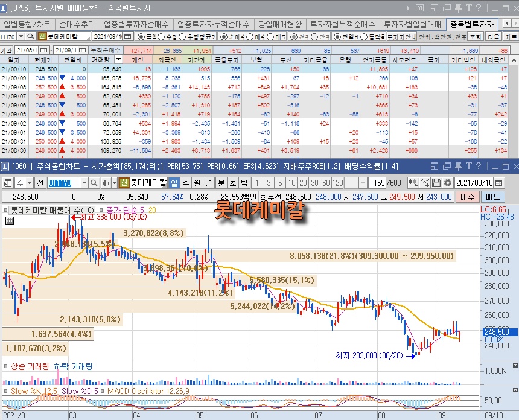Click the stock search magnifier in investor window
Viewport: 519px width, 420px height.
click(x=30, y=36)
